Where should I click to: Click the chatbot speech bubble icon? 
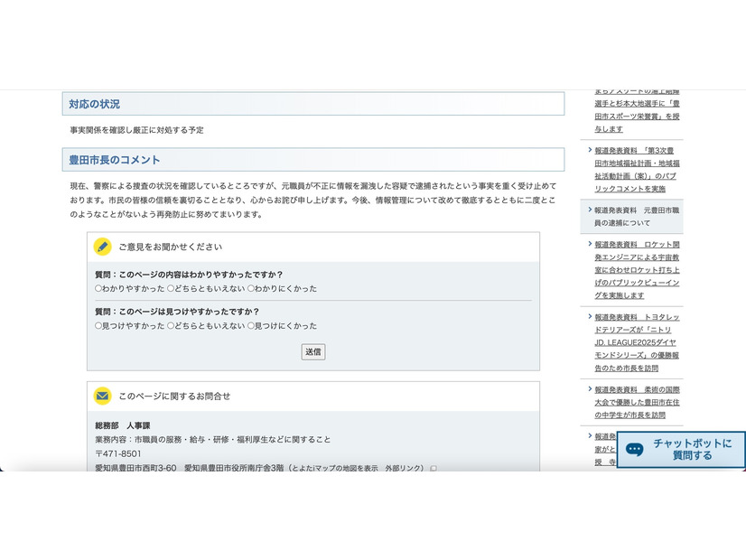click(x=635, y=449)
